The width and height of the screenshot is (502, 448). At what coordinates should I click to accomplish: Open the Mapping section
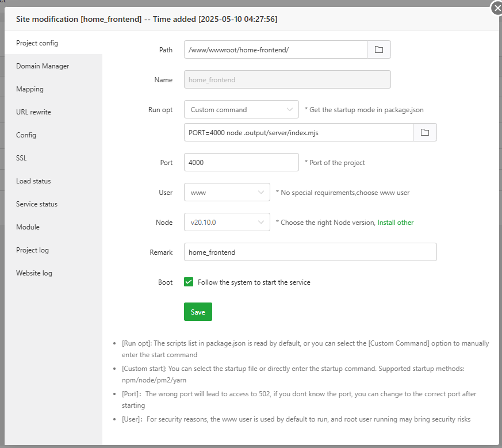30,89
